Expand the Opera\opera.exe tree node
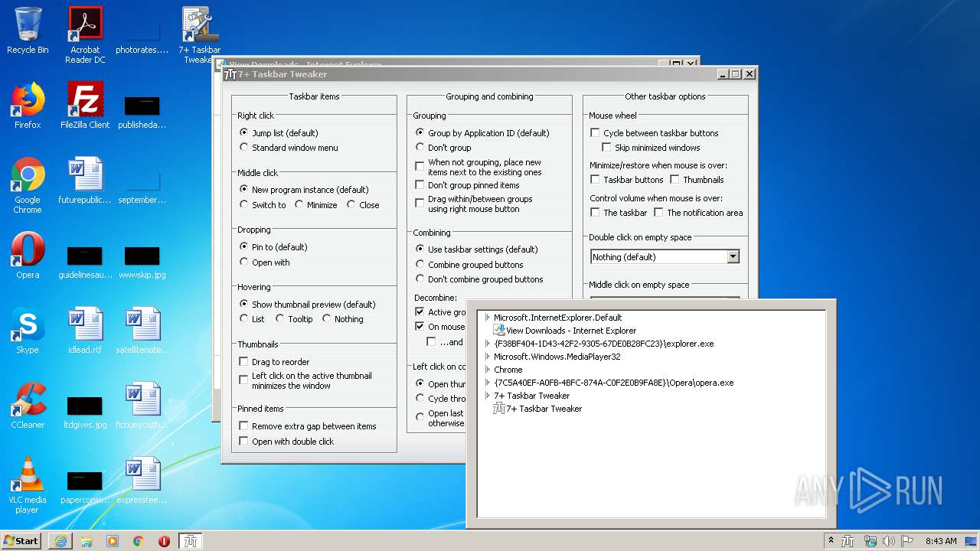Viewport: 980px width, 551px height. pyautogui.click(x=487, y=383)
